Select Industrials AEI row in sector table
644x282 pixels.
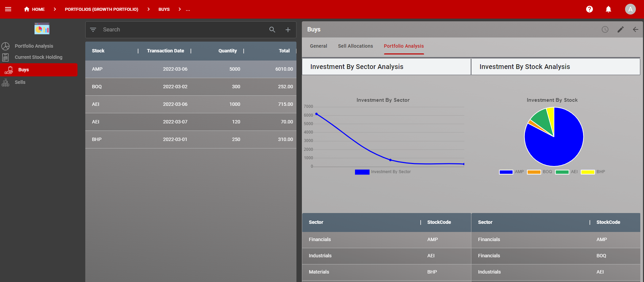386,256
